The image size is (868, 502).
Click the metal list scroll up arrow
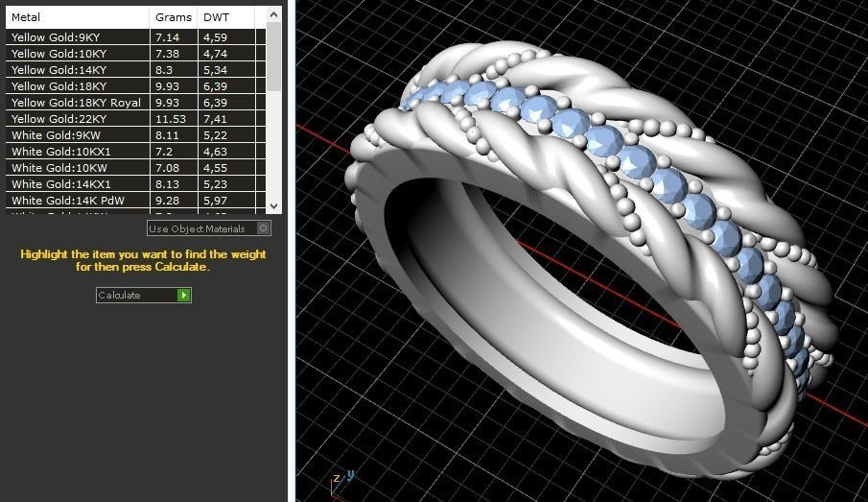(273, 15)
